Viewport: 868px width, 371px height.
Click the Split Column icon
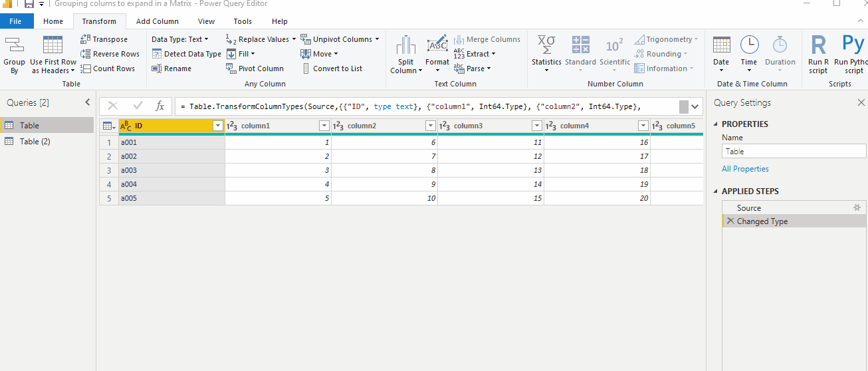coord(406,46)
